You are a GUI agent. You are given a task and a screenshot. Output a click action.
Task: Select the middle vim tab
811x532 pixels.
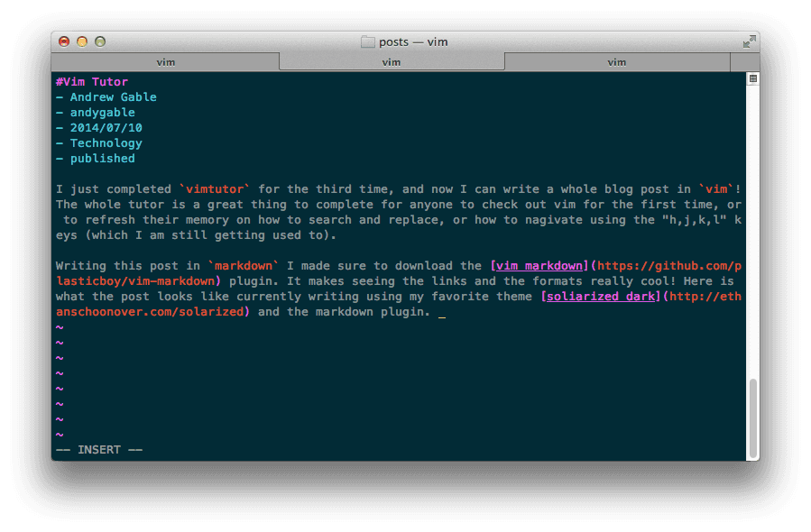(392, 62)
